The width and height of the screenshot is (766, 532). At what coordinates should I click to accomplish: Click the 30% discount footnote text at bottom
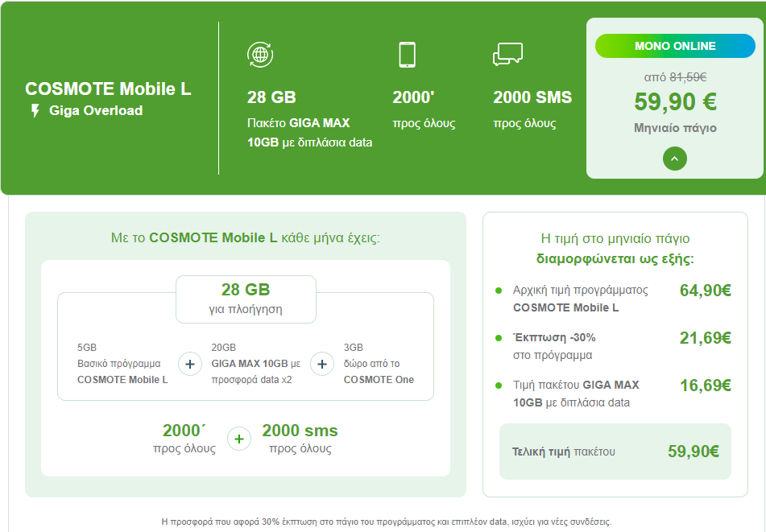tap(386, 522)
